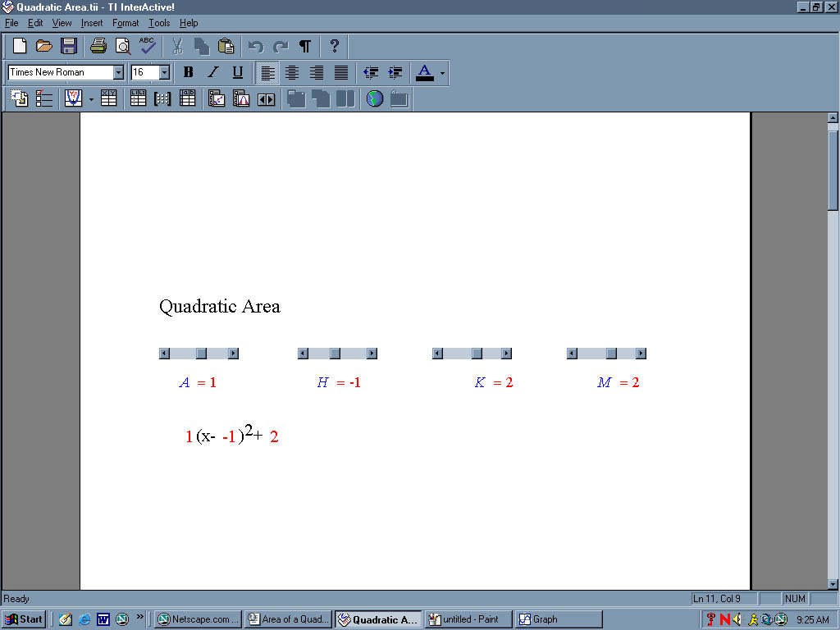
Task: Open the Insert menu
Action: point(92,23)
